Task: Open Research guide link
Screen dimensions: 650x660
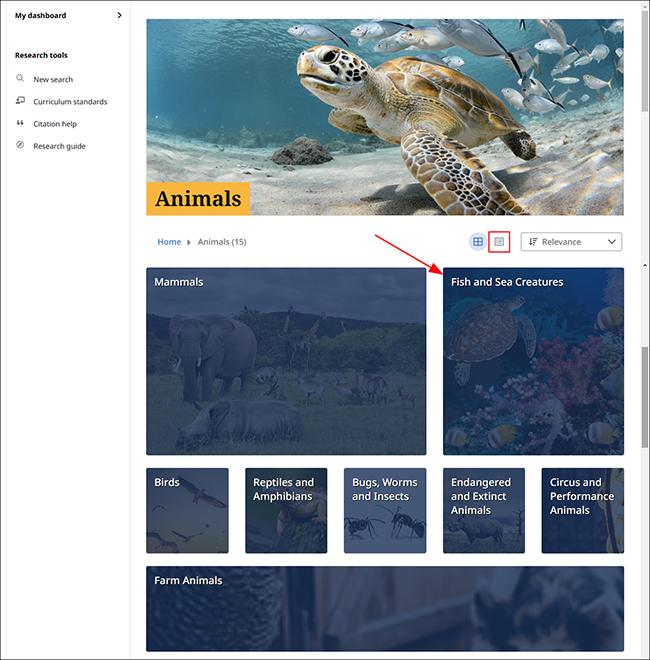Action: [59, 146]
